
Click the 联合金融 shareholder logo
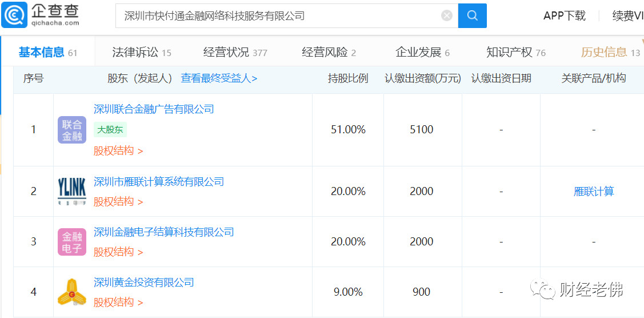(x=72, y=130)
